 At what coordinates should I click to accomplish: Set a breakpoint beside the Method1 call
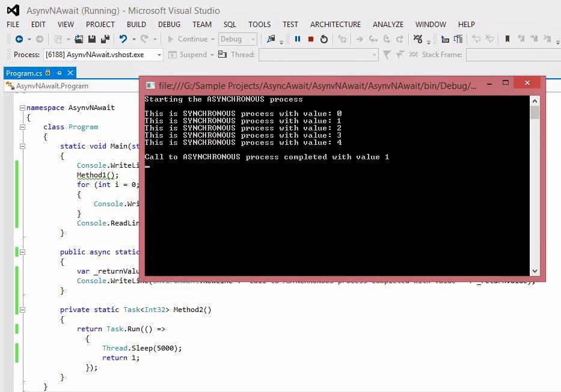(x=7, y=175)
